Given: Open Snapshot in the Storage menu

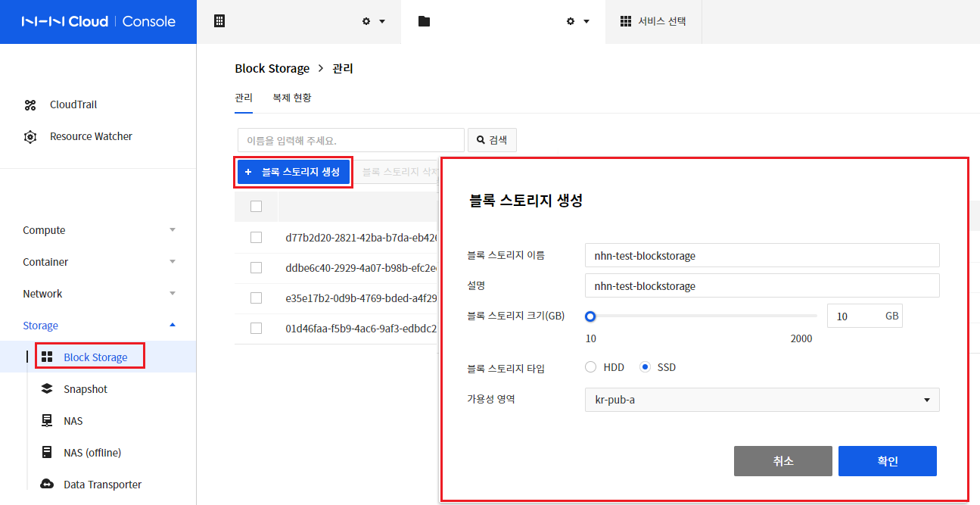Looking at the screenshot, I should [x=86, y=389].
